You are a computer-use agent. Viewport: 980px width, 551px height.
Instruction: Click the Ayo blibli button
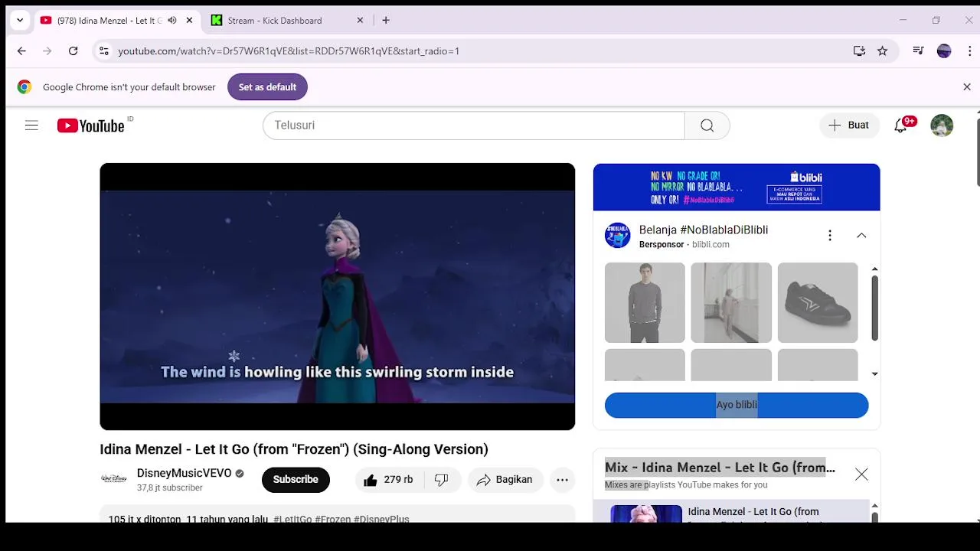tap(737, 405)
